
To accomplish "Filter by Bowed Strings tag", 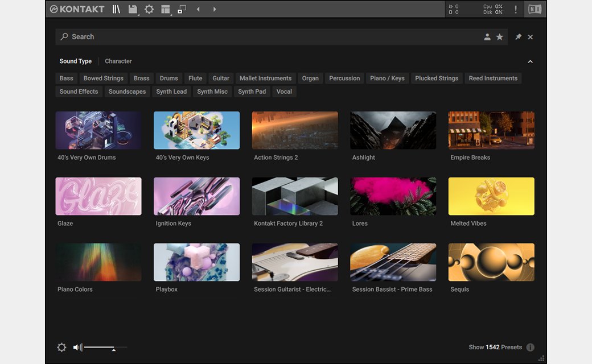I will pos(104,78).
